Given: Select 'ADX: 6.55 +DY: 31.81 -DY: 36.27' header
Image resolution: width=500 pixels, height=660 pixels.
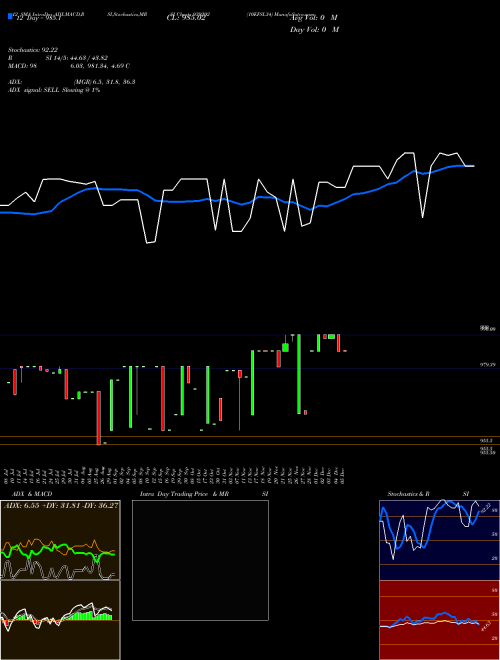Looking at the screenshot, I should click(61, 505).
